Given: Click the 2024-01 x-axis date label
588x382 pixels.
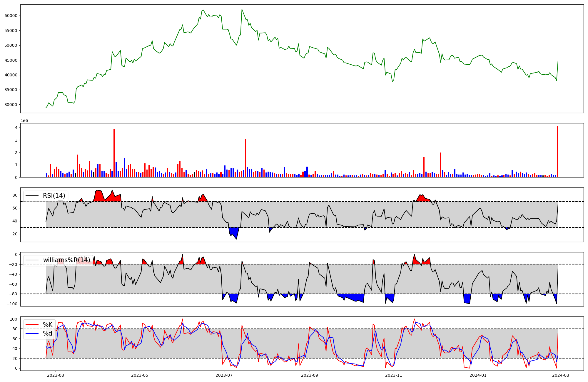Looking at the screenshot, I should 478,375.
